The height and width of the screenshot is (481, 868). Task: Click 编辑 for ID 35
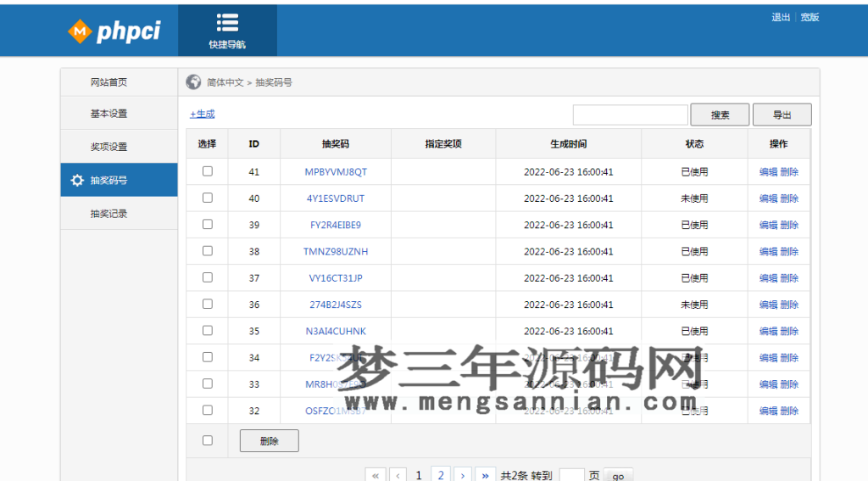768,332
